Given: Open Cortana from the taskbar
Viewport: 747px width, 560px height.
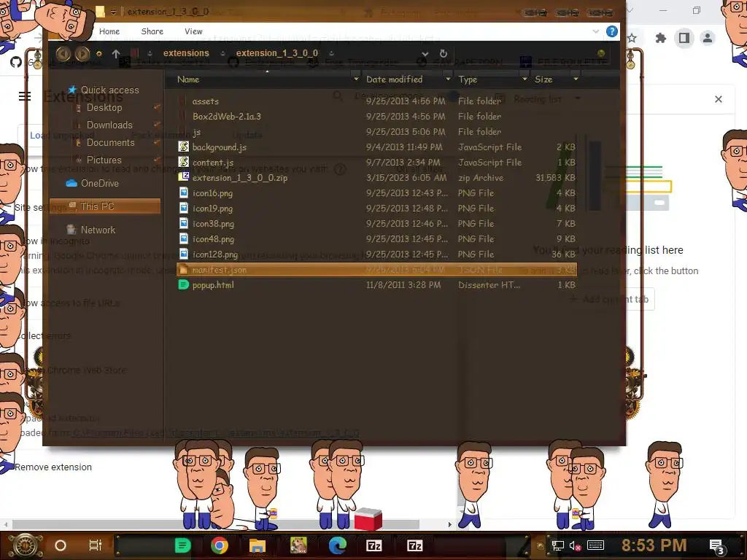Looking at the screenshot, I should [60, 545].
